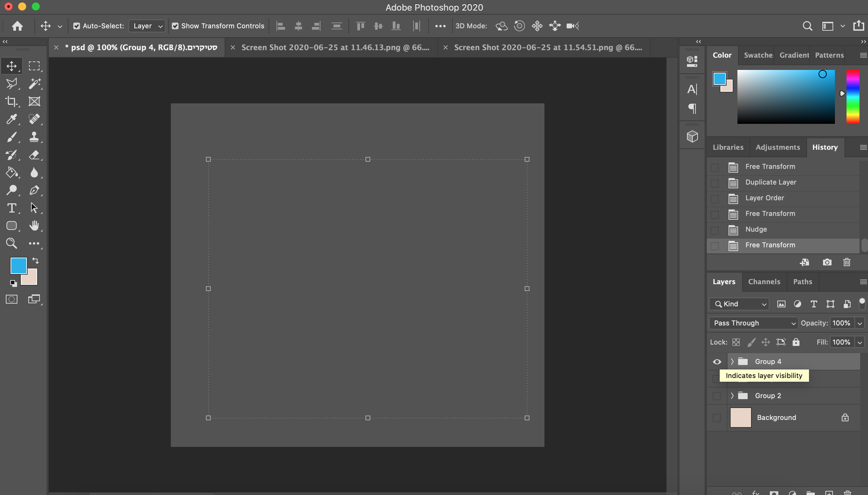Select the Crop tool
Image resolution: width=868 pixels, height=495 pixels.
[x=12, y=101]
